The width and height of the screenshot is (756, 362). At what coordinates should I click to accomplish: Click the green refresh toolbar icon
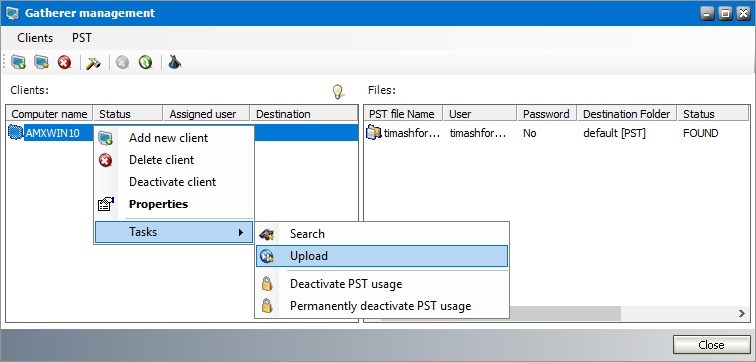[x=146, y=62]
